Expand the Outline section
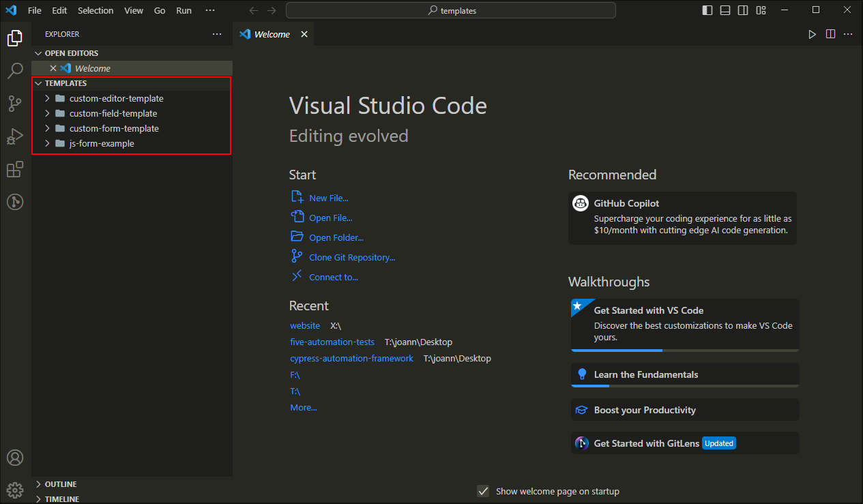The image size is (863, 504). coord(38,484)
